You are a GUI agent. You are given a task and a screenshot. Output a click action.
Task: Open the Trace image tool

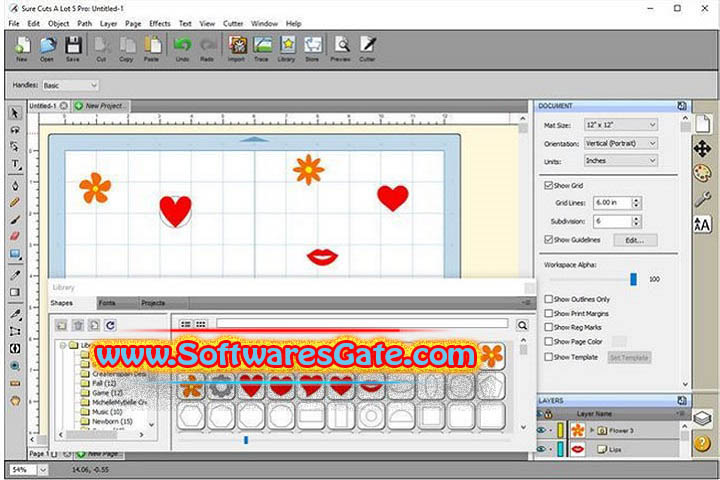(262, 48)
